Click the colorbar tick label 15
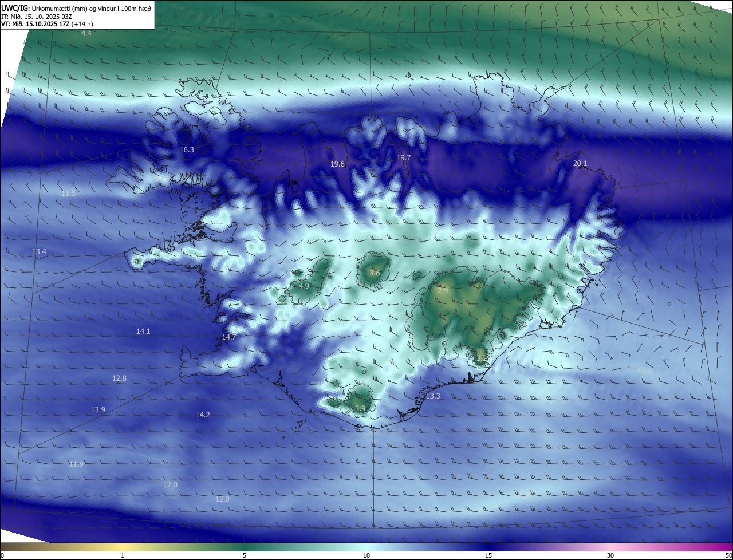This screenshot has height=560, width=733. [488, 556]
